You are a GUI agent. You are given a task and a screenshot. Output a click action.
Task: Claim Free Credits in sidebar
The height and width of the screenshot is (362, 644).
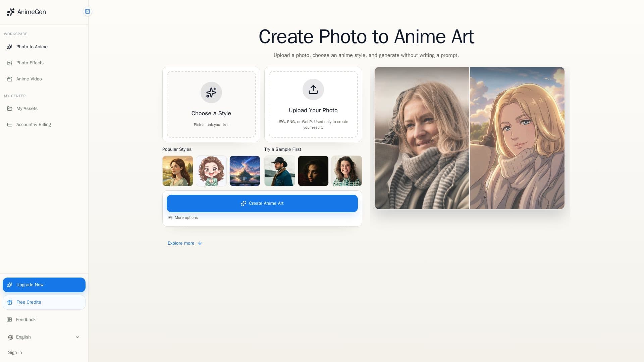pyautogui.click(x=44, y=302)
